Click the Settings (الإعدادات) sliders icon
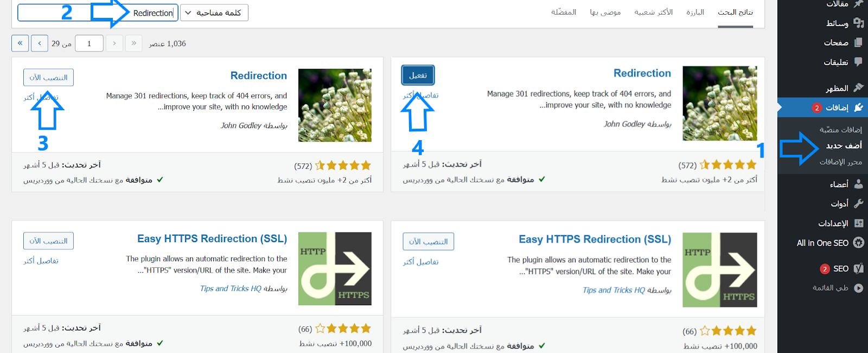The width and height of the screenshot is (868, 353). click(858, 223)
